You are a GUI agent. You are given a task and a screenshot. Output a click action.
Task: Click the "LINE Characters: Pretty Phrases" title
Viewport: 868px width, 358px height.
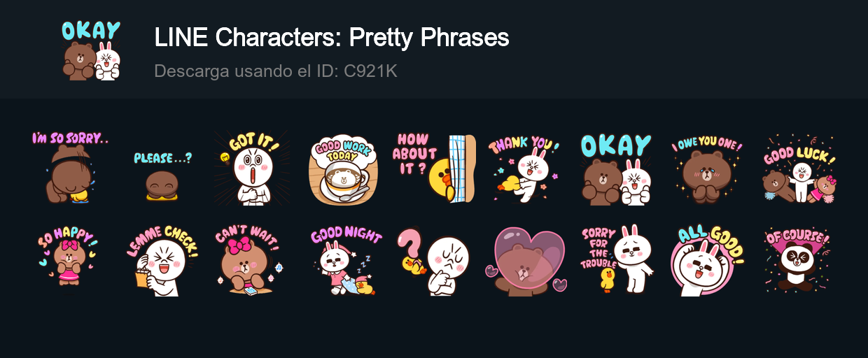pyautogui.click(x=331, y=38)
